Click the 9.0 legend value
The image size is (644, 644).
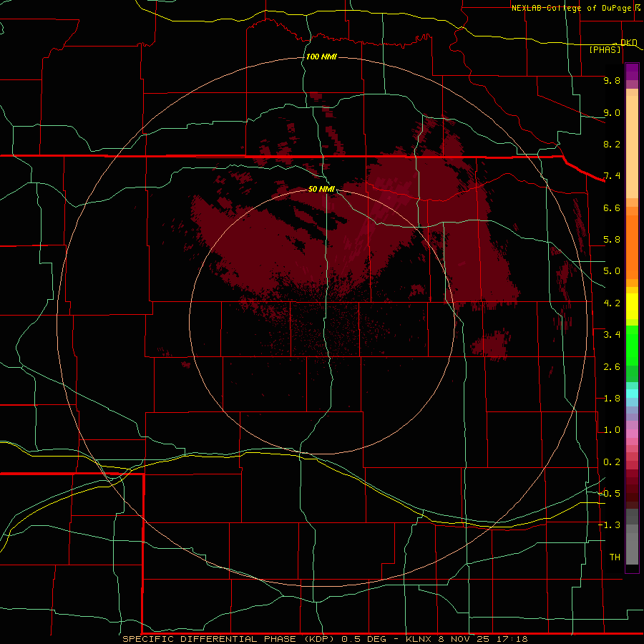coord(612,112)
